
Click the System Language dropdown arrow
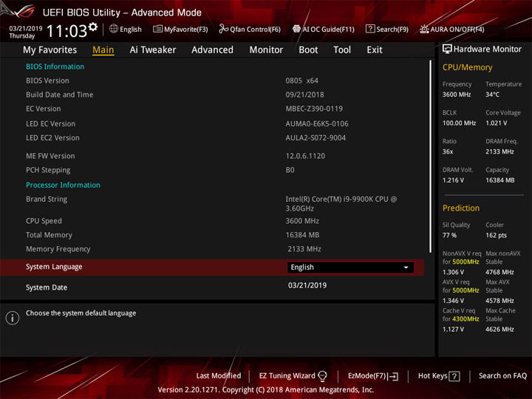coord(406,267)
